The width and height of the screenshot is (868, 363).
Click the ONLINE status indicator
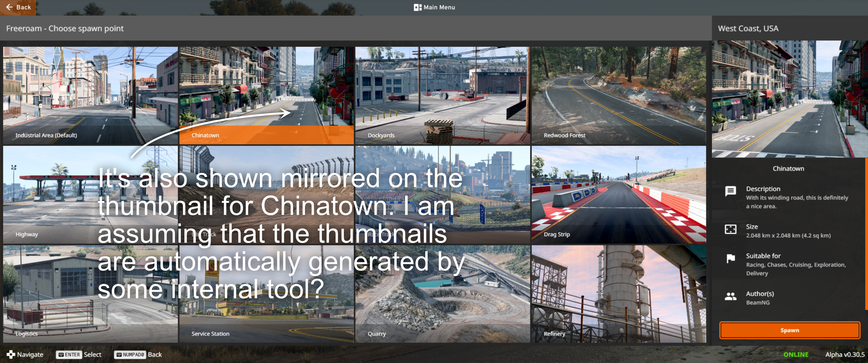click(x=796, y=355)
